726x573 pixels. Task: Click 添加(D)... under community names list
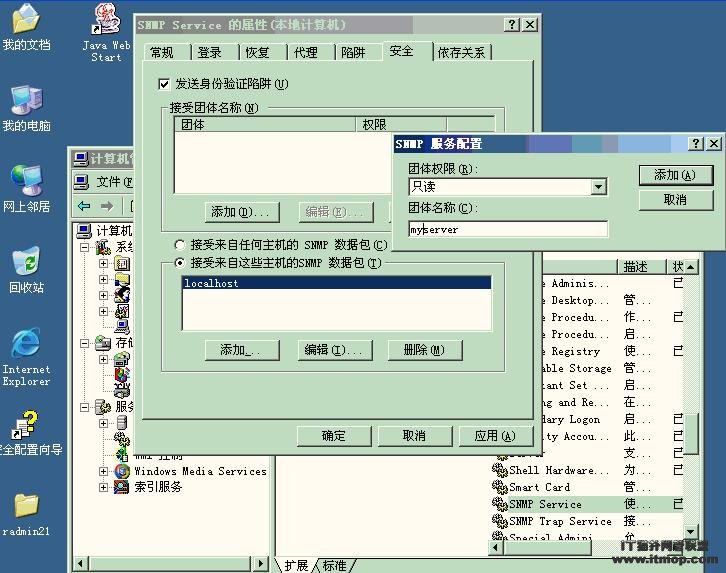point(242,212)
